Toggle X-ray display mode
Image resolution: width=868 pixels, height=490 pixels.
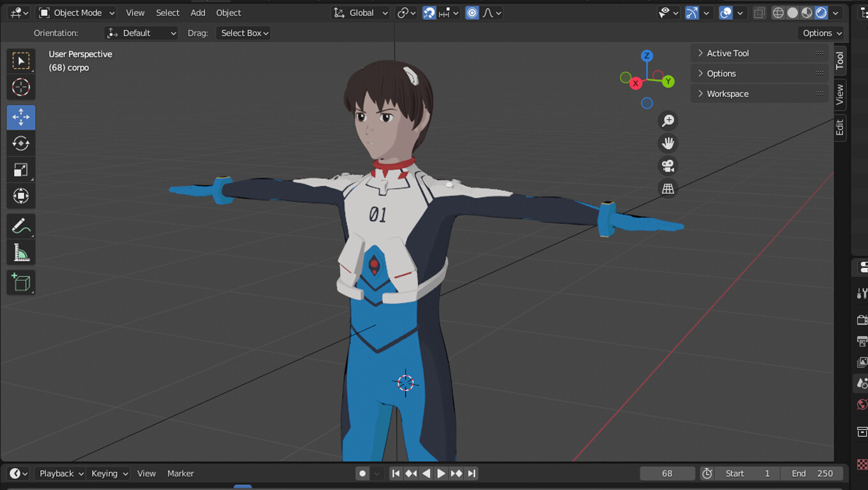click(759, 13)
